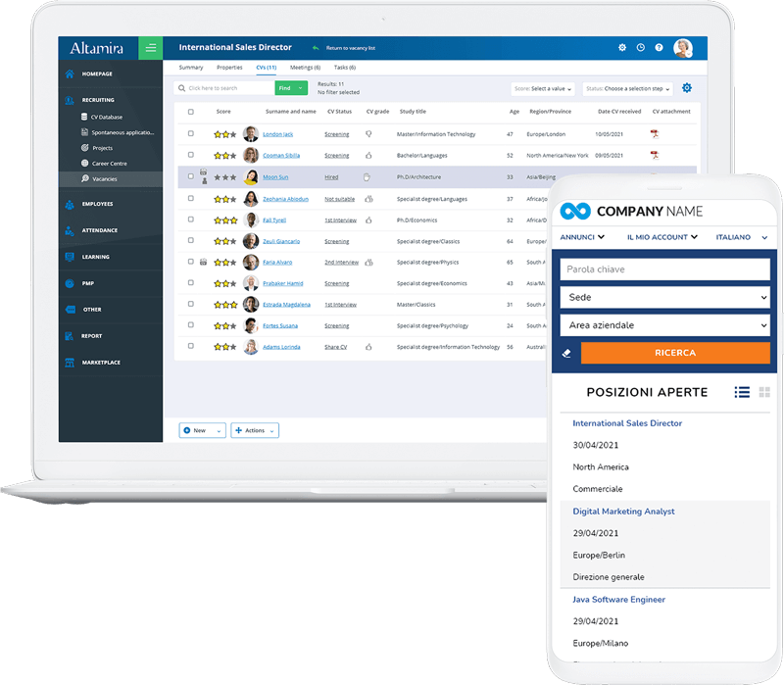Click the blue table settings gear icon
The width and height of the screenshot is (784, 685).
(x=687, y=88)
